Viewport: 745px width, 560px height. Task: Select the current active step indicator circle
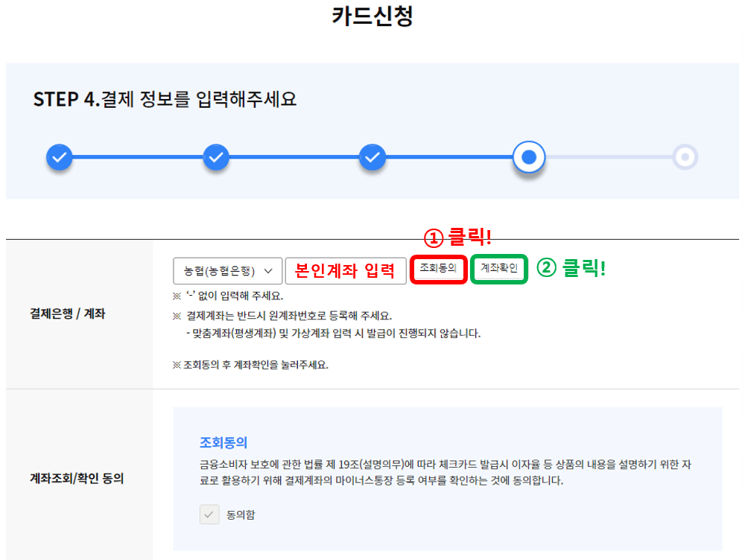pyautogui.click(x=528, y=157)
